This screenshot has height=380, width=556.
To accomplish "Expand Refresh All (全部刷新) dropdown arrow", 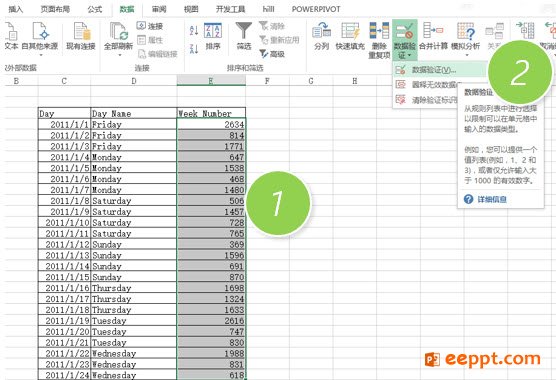I will pyautogui.click(x=120, y=55).
